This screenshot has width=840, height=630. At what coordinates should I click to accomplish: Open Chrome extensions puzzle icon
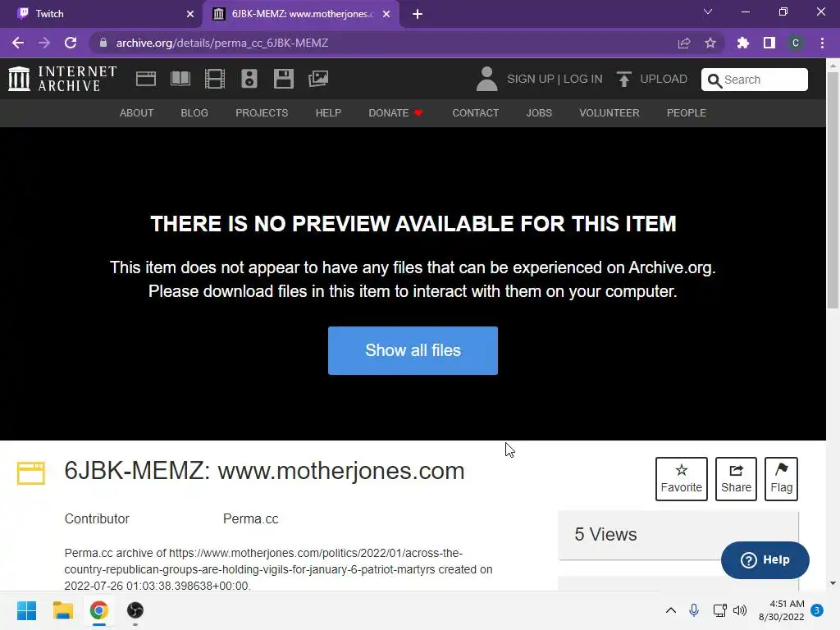point(743,43)
